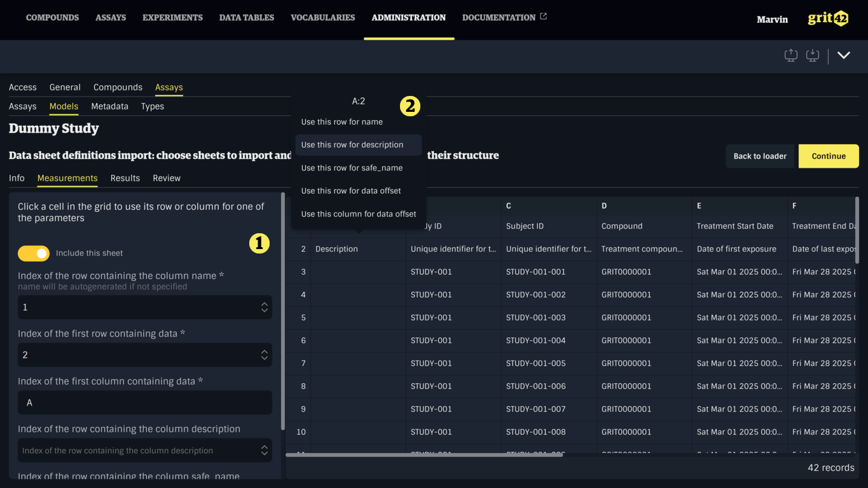Select 'Use this row for name'
This screenshot has height=488, width=868.
(341, 121)
